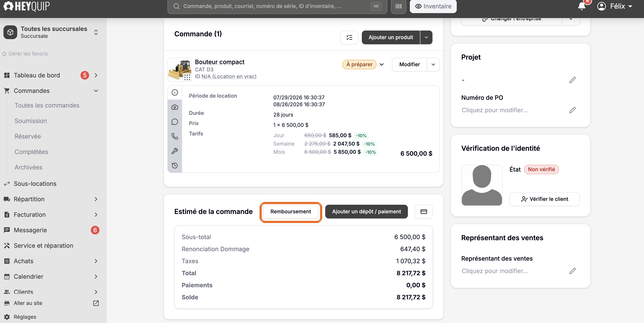Open the barcode scanner icon

(398, 6)
